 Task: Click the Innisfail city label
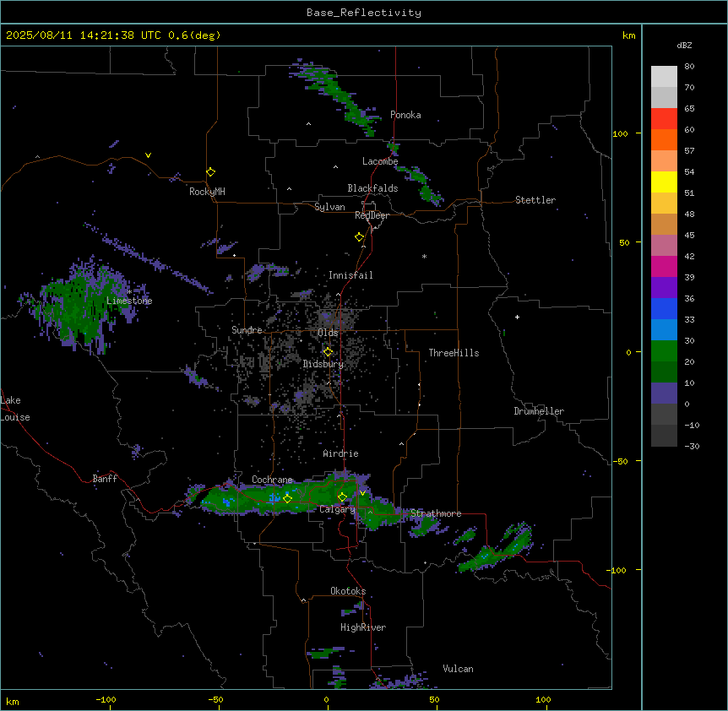coord(350,275)
